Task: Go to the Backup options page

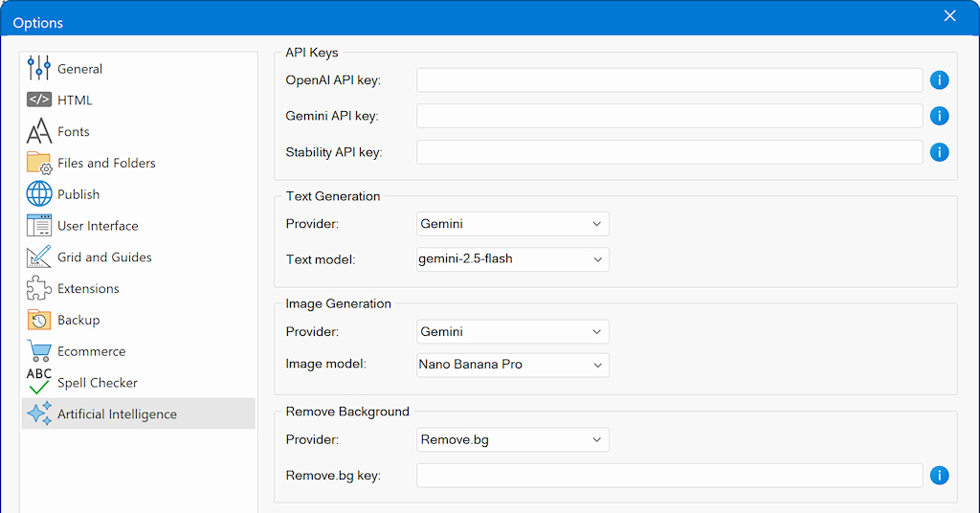Action: pos(78,320)
